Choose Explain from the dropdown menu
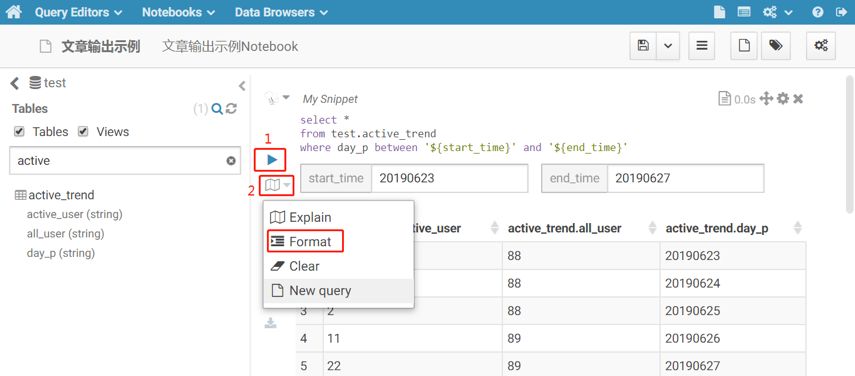The image size is (855, 376). [338, 217]
